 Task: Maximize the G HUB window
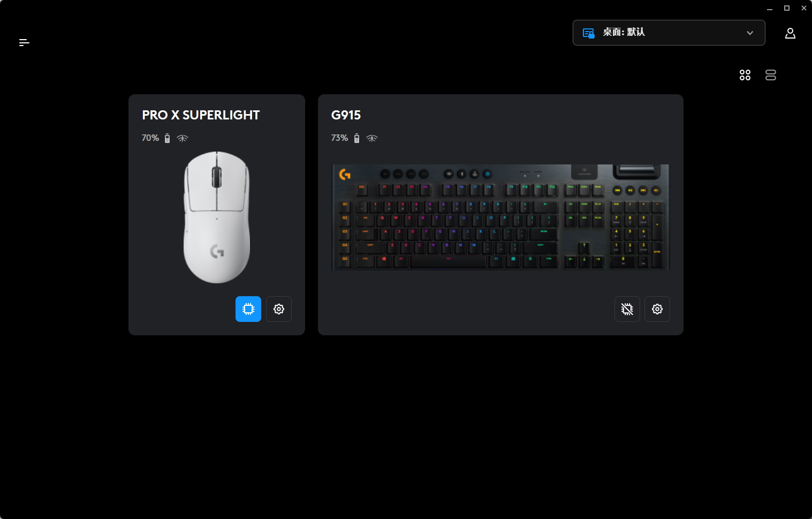[x=787, y=8]
